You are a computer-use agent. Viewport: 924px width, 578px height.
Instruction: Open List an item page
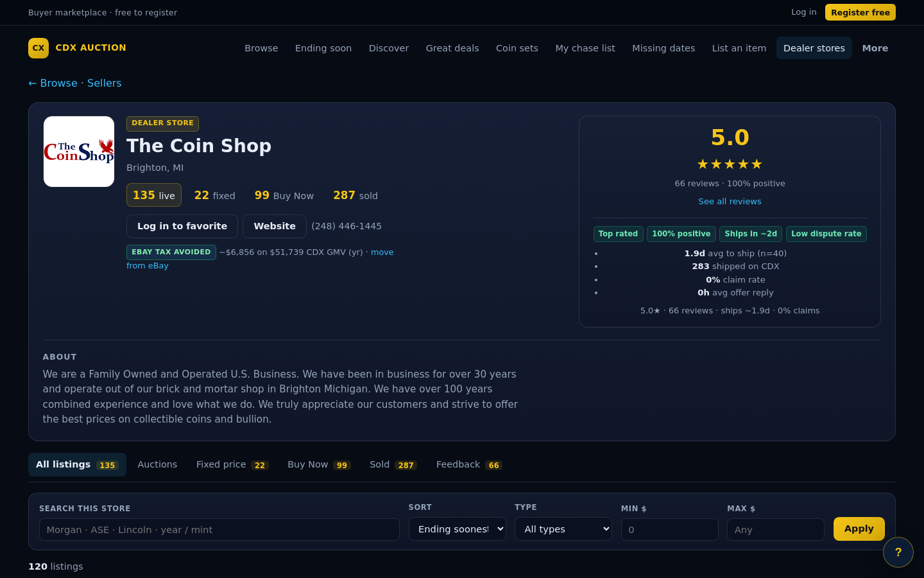pos(739,48)
